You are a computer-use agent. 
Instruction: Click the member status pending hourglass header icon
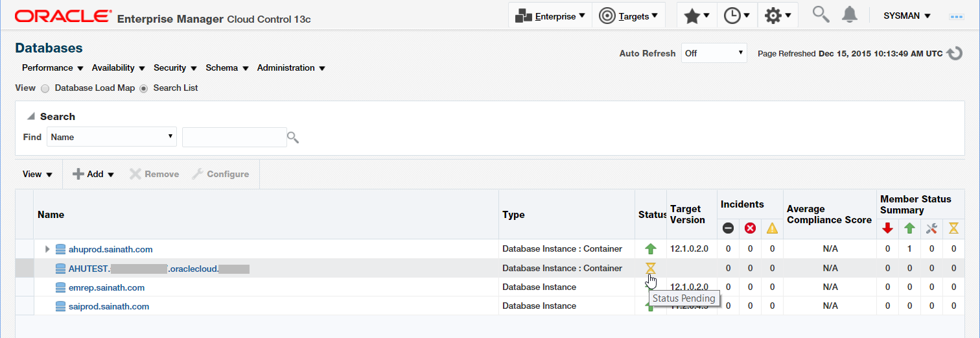click(x=953, y=228)
